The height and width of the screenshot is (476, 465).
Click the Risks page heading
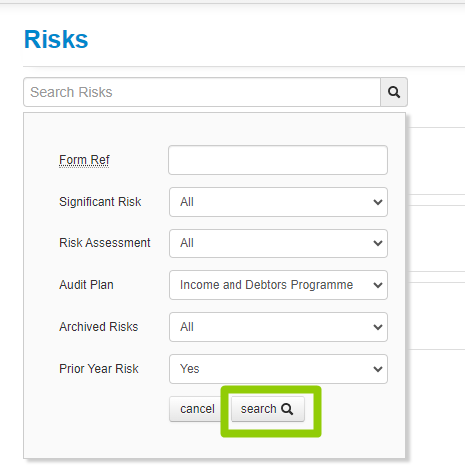pos(56,39)
